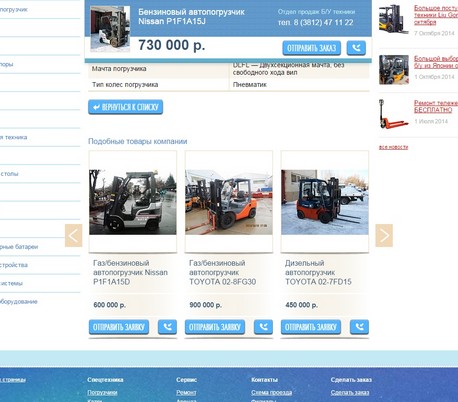Click ВЕРНУТЬСЯ К СПИСКУ button
This screenshot has width=458, height=402.
tap(126, 107)
